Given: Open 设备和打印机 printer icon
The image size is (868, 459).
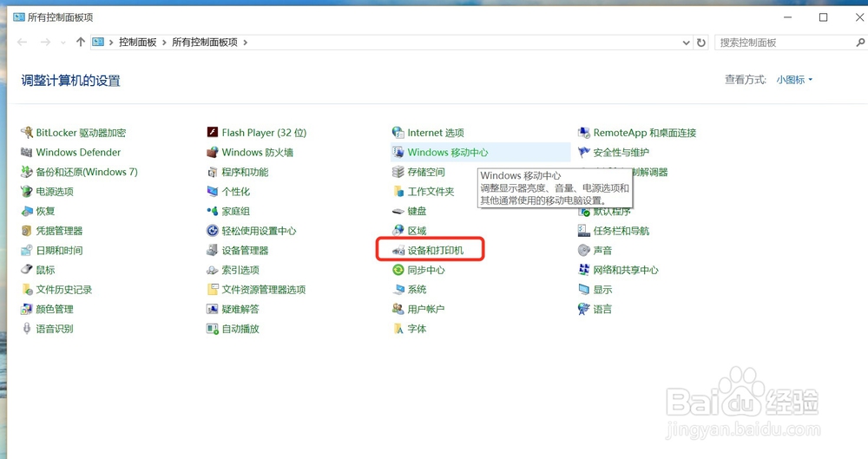Looking at the screenshot, I should (398, 251).
